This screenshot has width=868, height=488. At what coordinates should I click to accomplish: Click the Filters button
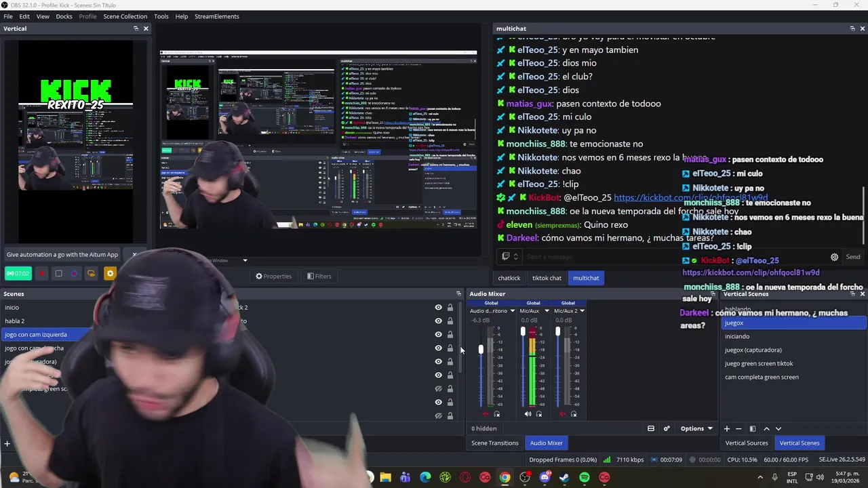(x=319, y=276)
